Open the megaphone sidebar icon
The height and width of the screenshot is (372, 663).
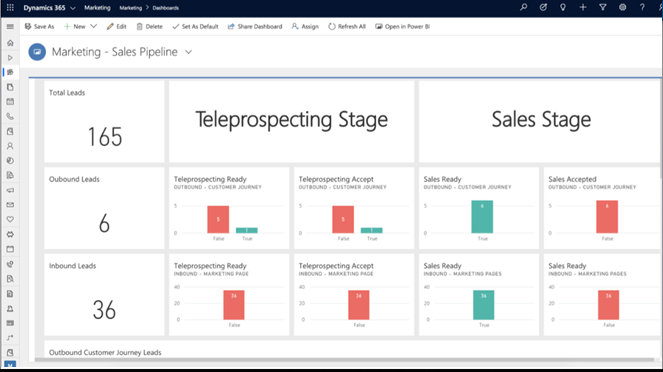point(10,190)
